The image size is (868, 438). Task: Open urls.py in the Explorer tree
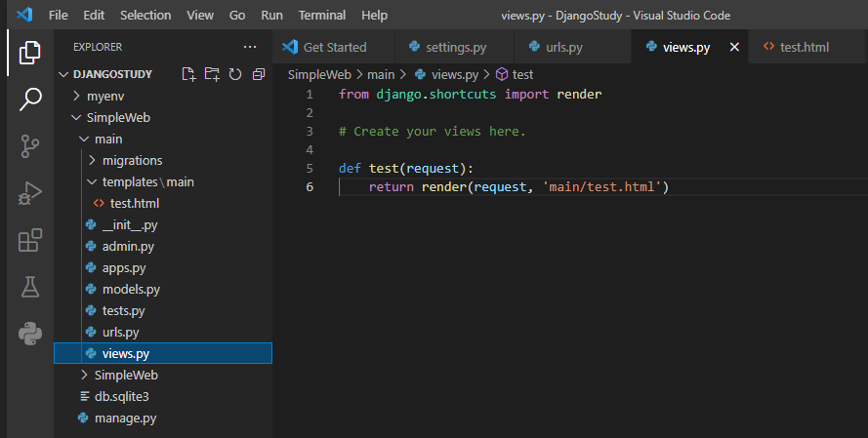(163, 332)
